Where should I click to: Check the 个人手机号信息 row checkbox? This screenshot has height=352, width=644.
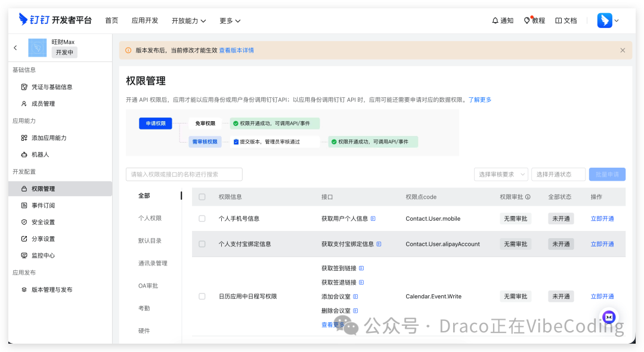tap(202, 218)
